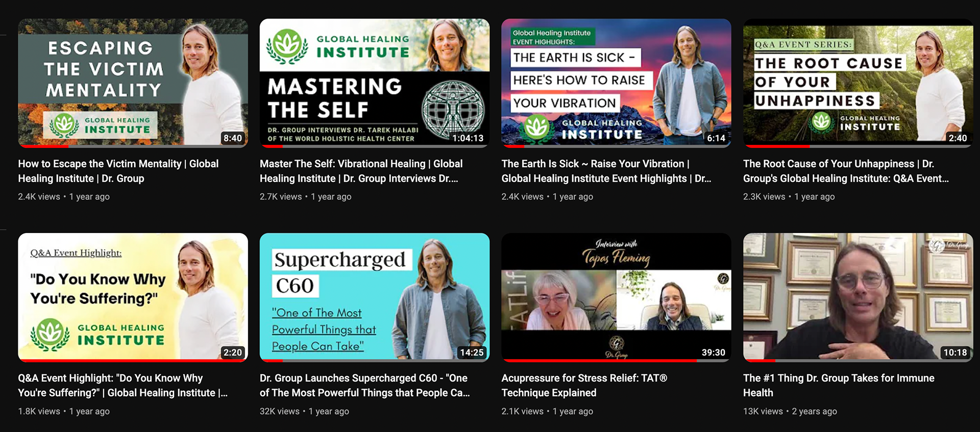Click the Global Healing Institute logo on Suffering thumbnail
The image size is (980, 432).
click(98, 335)
